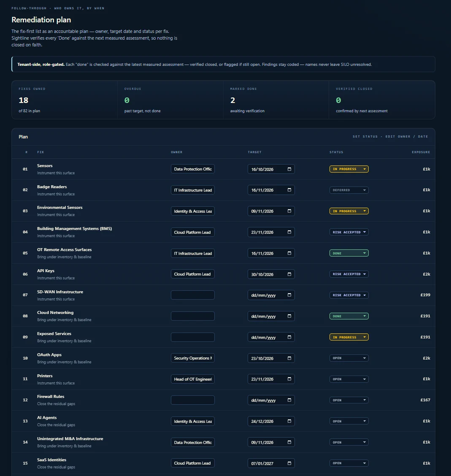Open Risk Accepted dropdown for Building Management Systems
Viewport: 451px width, 476px height.
[349, 232]
